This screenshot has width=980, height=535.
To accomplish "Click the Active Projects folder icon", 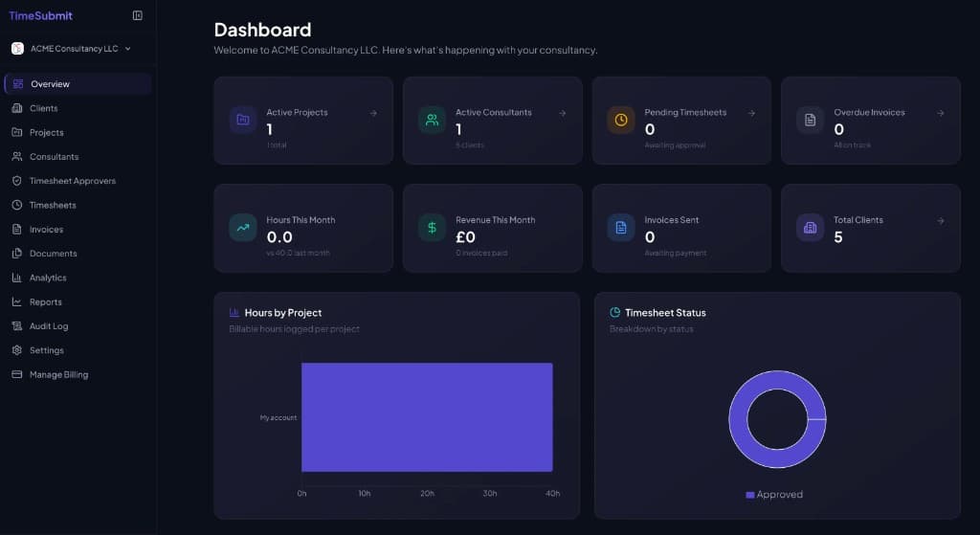I will click(x=243, y=120).
